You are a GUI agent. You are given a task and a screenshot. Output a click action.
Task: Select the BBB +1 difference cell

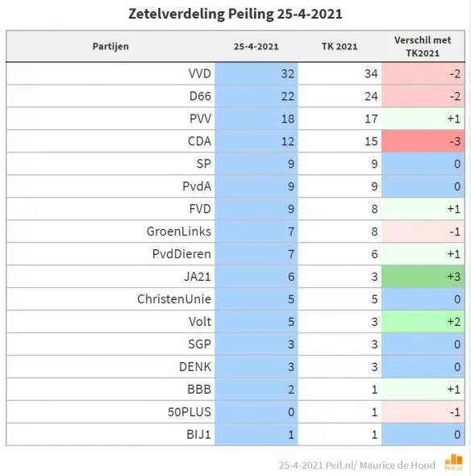pyautogui.click(x=423, y=389)
